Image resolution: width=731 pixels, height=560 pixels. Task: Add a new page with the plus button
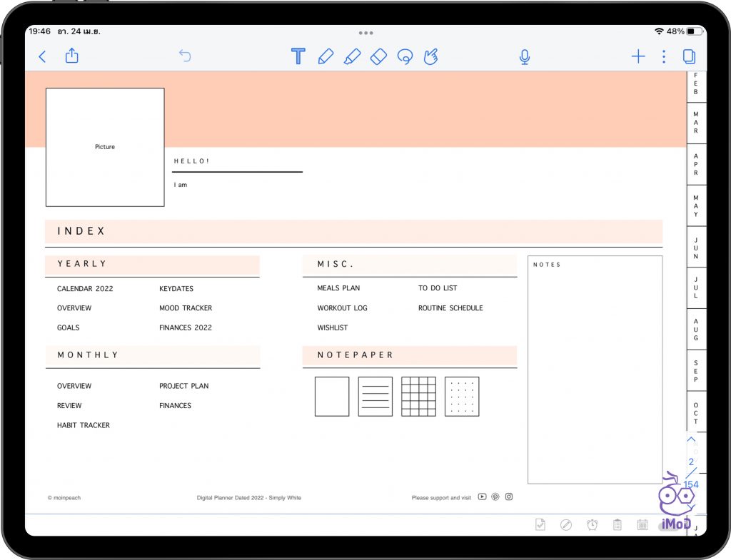(637, 56)
